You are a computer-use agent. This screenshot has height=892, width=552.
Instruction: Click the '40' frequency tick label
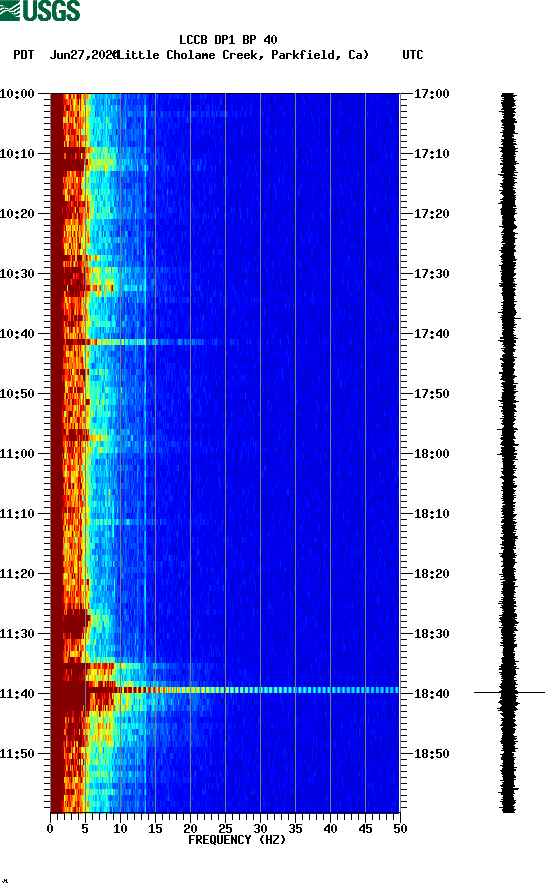(330, 829)
